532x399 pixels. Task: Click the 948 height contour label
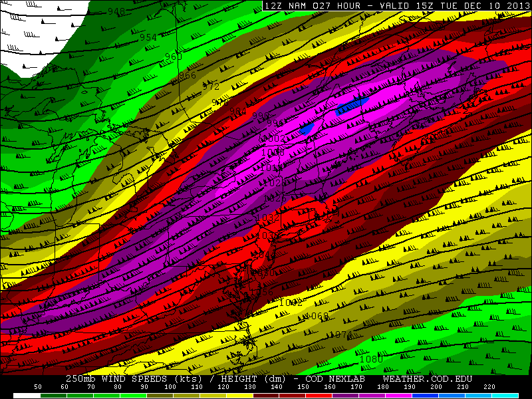[116, 12]
